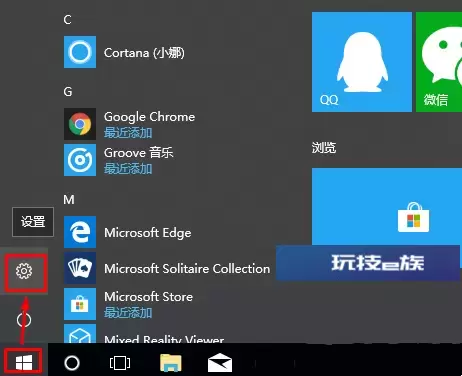Select the "Microsoft Edge" label
Image resolution: width=462 pixels, height=376 pixels.
[x=148, y=233]
